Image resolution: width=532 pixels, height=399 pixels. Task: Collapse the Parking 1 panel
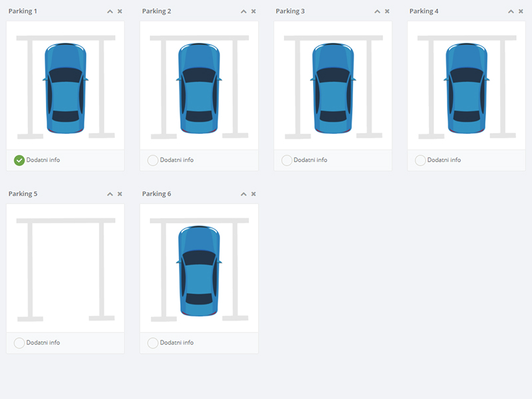coord(110,11)
